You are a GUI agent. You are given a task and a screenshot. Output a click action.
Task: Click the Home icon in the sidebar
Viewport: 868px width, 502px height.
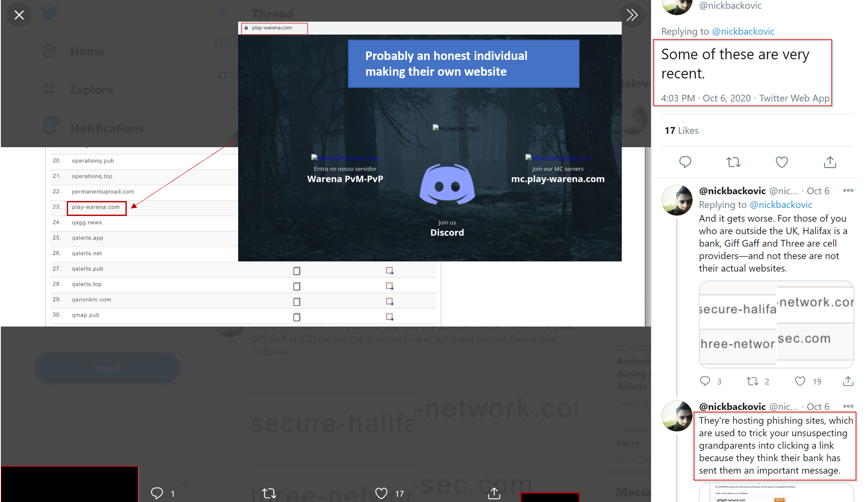tap(49, 51)
